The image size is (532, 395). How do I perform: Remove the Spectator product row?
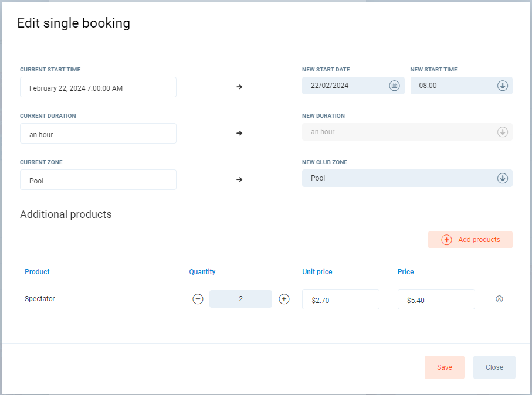point(499,299)
